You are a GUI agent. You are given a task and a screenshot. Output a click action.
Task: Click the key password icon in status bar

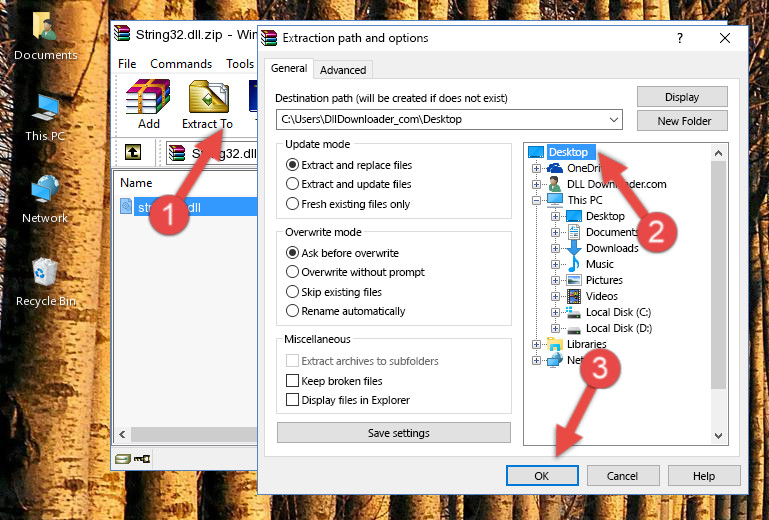pos(142,459)
